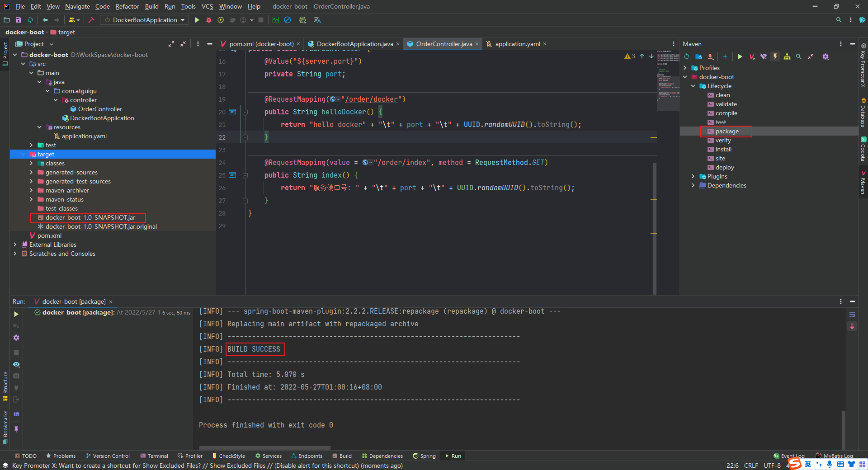Toggle Maven Offline Mode icon
868x470 pixels.
point(764,56)
